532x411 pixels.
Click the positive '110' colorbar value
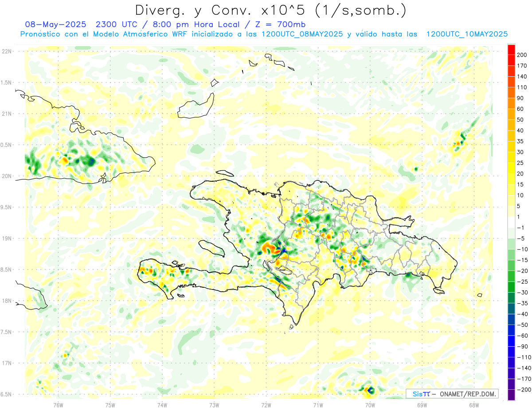522,87
